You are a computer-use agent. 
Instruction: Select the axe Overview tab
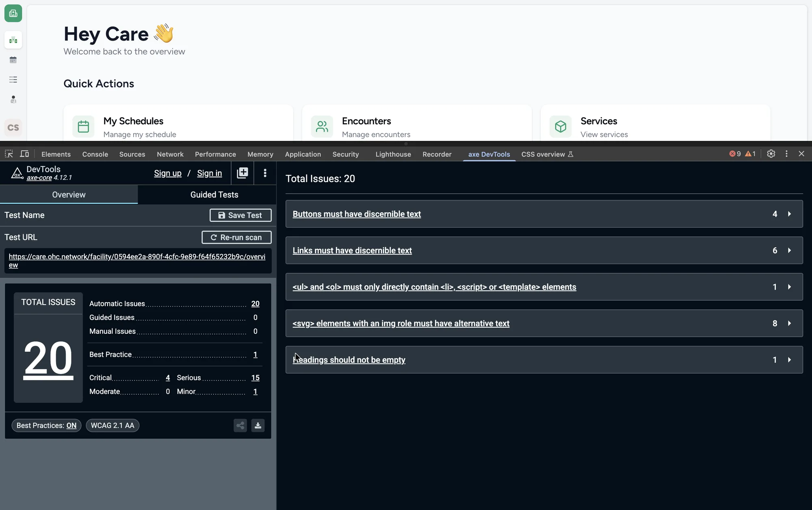(69, 194)
